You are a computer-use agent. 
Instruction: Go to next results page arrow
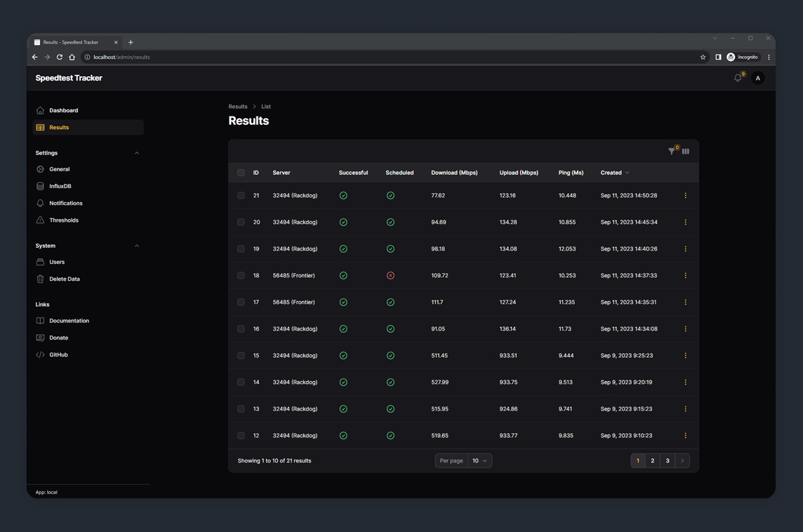pyautogui.click(x=682, y=461)
